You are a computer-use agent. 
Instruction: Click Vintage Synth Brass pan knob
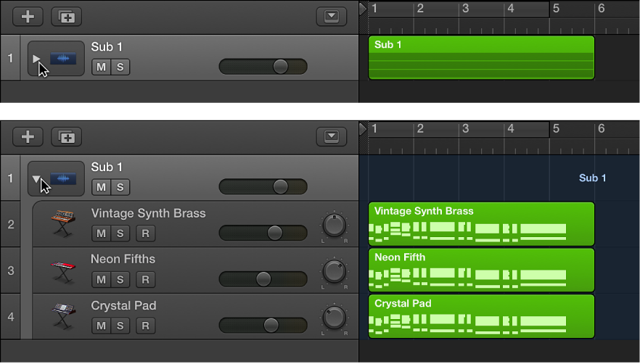click(x=335, y=226)
